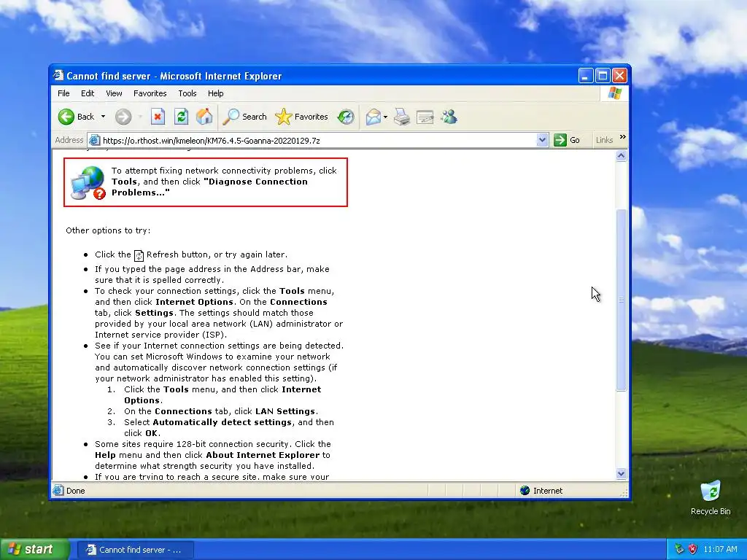This screenshot has height=560, width=747.
Task: Maximize the Internet Explorer window
Action: 602,75
